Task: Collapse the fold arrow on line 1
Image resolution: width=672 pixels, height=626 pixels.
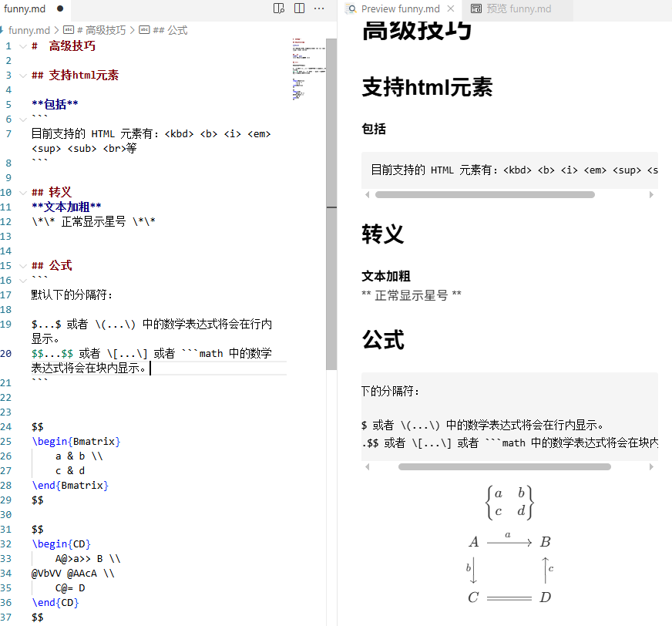Action: pyautogui.click(x=23, y=46)
